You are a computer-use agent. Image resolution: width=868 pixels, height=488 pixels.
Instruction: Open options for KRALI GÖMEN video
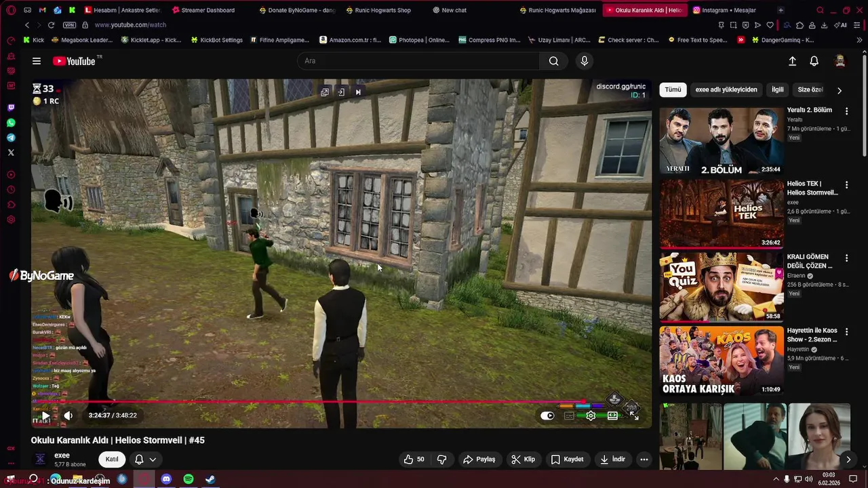[x=846, y=258]
